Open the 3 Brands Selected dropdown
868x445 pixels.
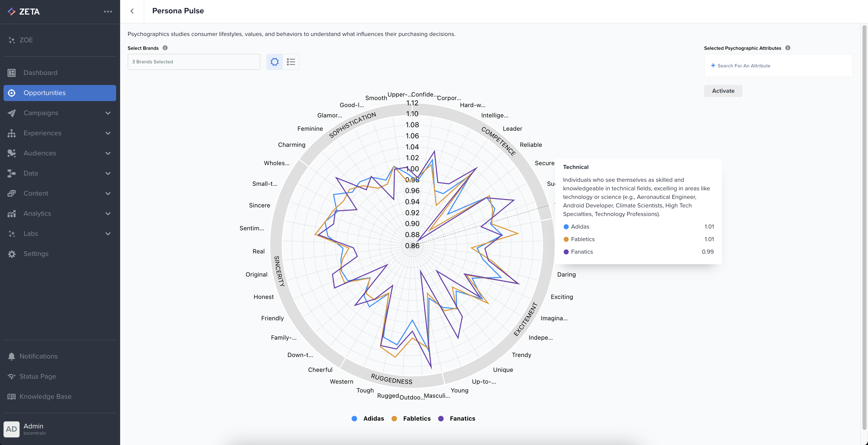coord(194,62)
